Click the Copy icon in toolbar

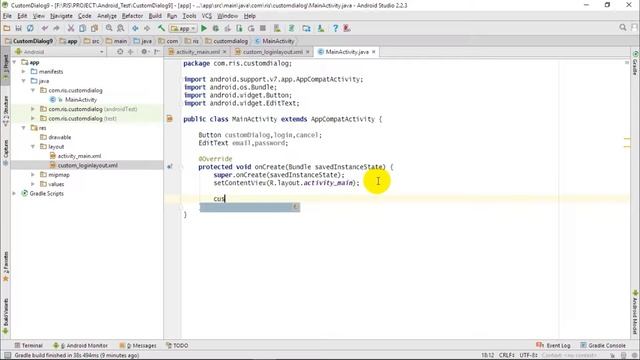pyautogui.click(x=82, y=28)
